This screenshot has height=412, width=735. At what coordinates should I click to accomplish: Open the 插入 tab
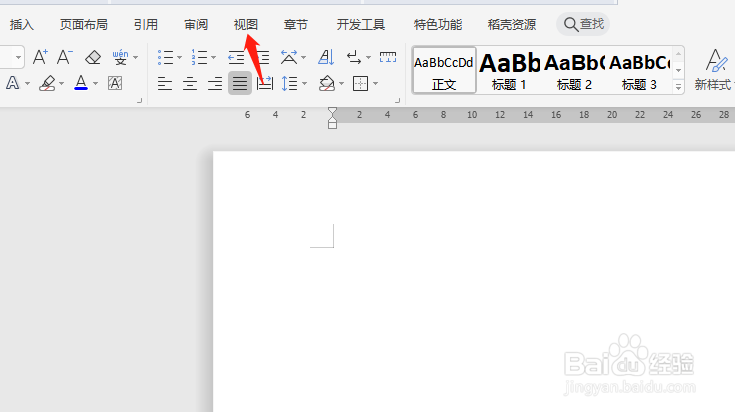(22, 24)
